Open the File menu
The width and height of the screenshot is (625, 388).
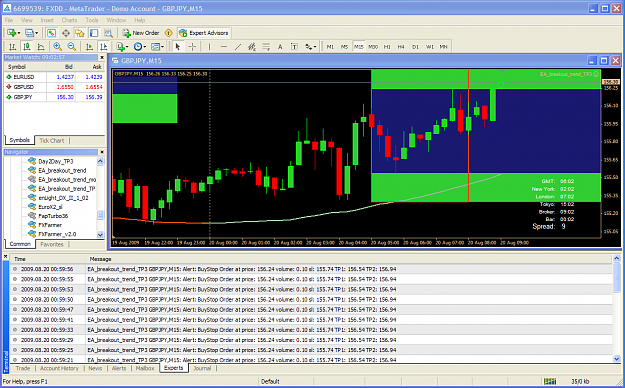9,20
